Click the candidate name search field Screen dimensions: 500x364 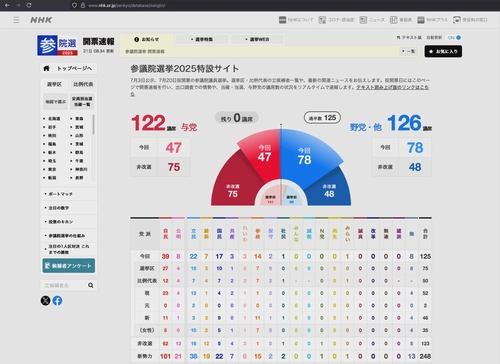point(64,285)
